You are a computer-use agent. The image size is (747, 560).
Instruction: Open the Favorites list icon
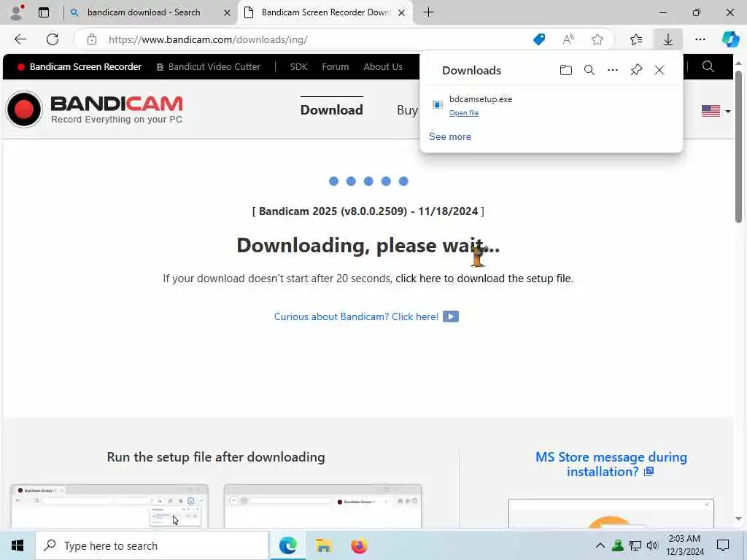[636, 39]
